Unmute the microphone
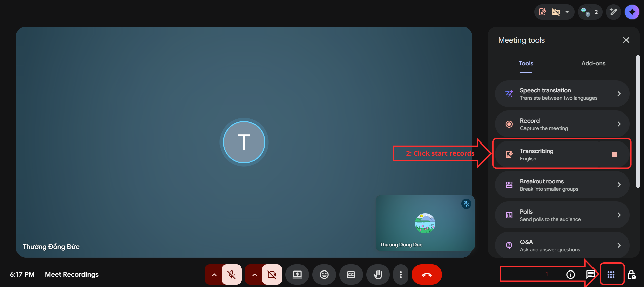The height and width of the screenshot is (287, 644). click(x=232, y=275)
